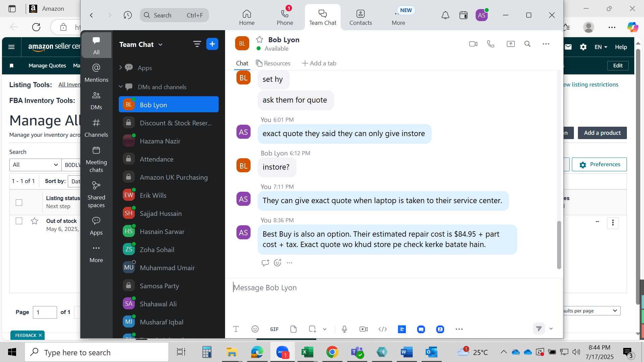Open the Amazon UK Purchasing channel
The image size is (644, 362).
(x=169, y=177)
